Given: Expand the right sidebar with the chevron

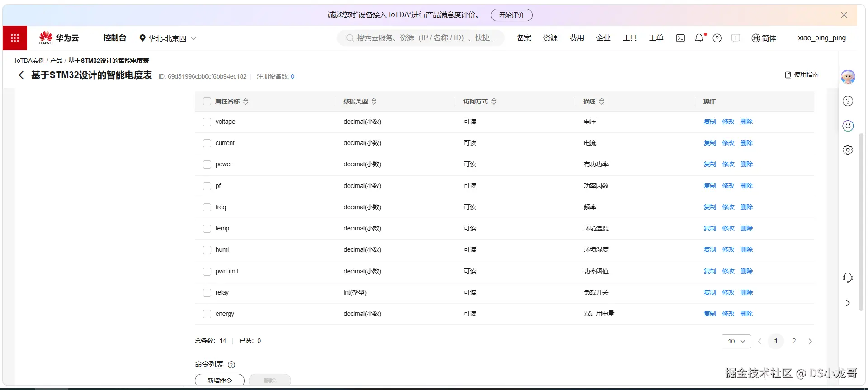Looking at the screenshot, I should [x=848, y=303].
